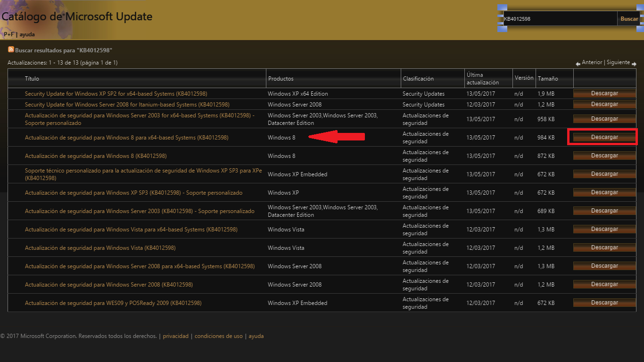Open Windows Server 2008 (KB4012598) Spanish update link
644x362 pixels.
109,285
